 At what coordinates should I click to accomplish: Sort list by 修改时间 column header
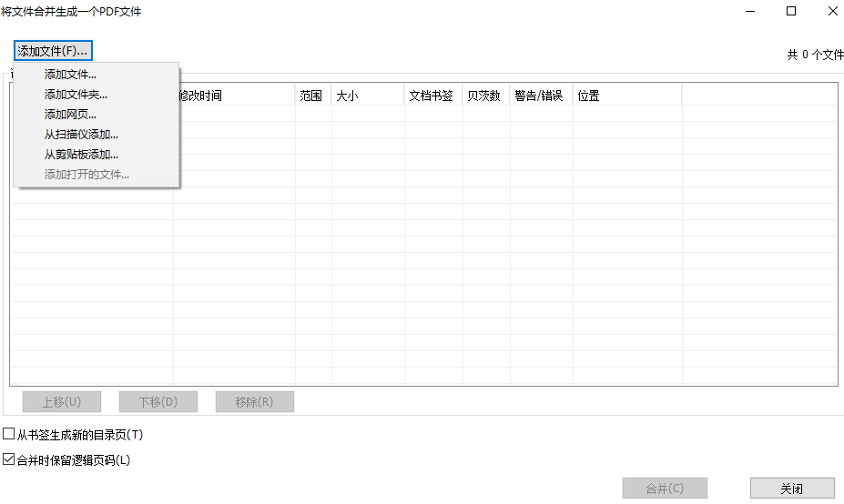(x=234, y=96)
